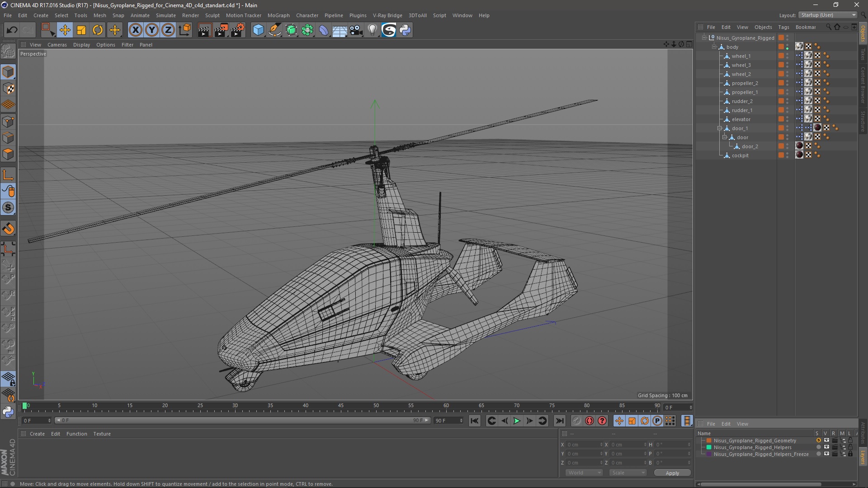Viewport: 868px width, 488px height.
Task: Open the material manager Create menu
Action: [x=37, y=434]
